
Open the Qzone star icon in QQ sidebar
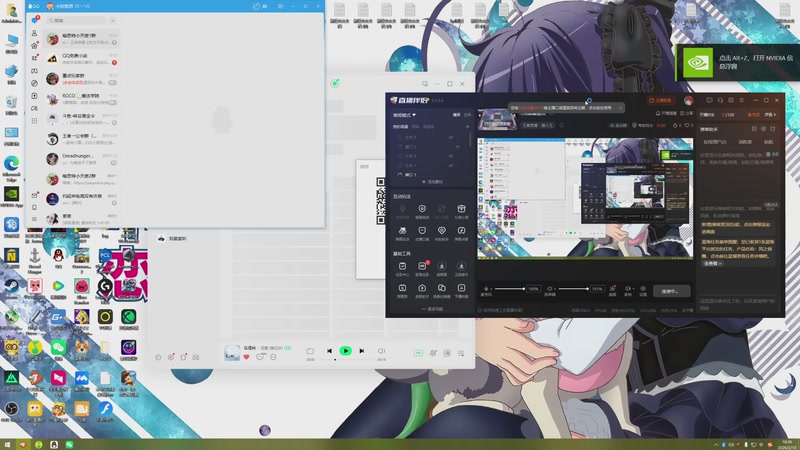(x=34, y=45)
